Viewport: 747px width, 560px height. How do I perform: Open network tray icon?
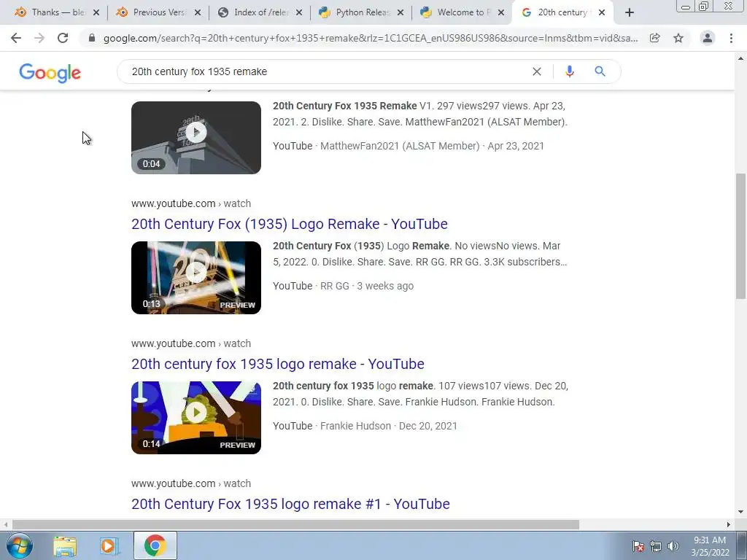tap(656, 545)
